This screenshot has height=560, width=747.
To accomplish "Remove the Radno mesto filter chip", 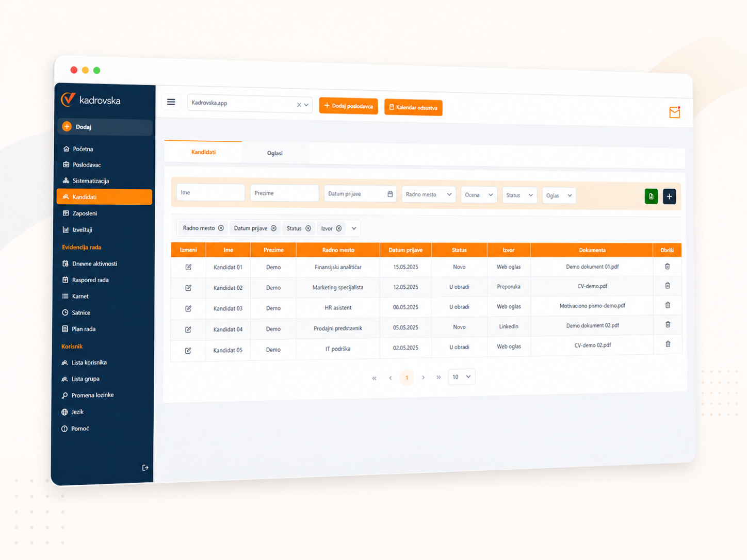I will pos(221,228).
